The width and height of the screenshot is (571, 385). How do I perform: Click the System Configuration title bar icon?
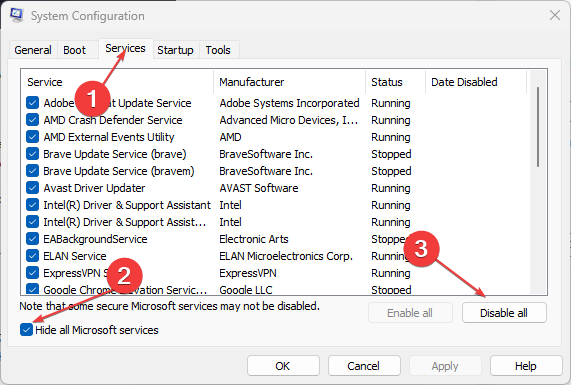(x=16, y=15)
